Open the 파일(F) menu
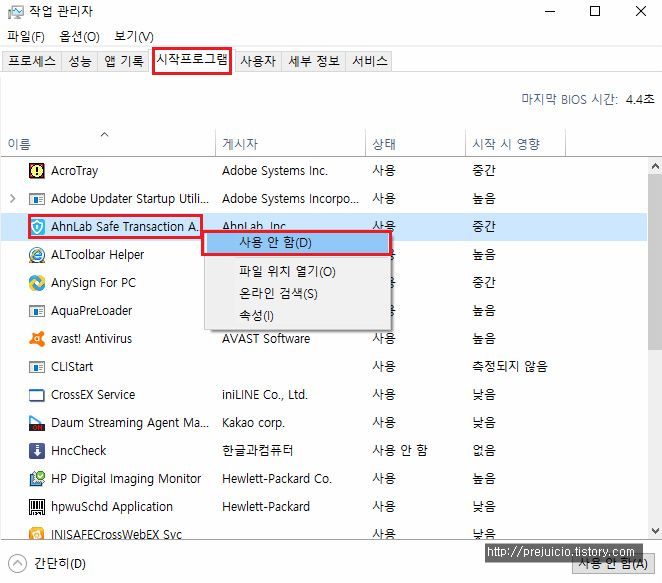 click(x=26, y=37)
